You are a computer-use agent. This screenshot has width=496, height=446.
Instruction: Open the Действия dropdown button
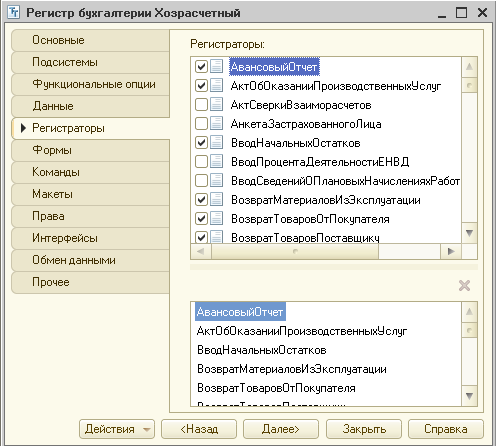click(117, 429)
